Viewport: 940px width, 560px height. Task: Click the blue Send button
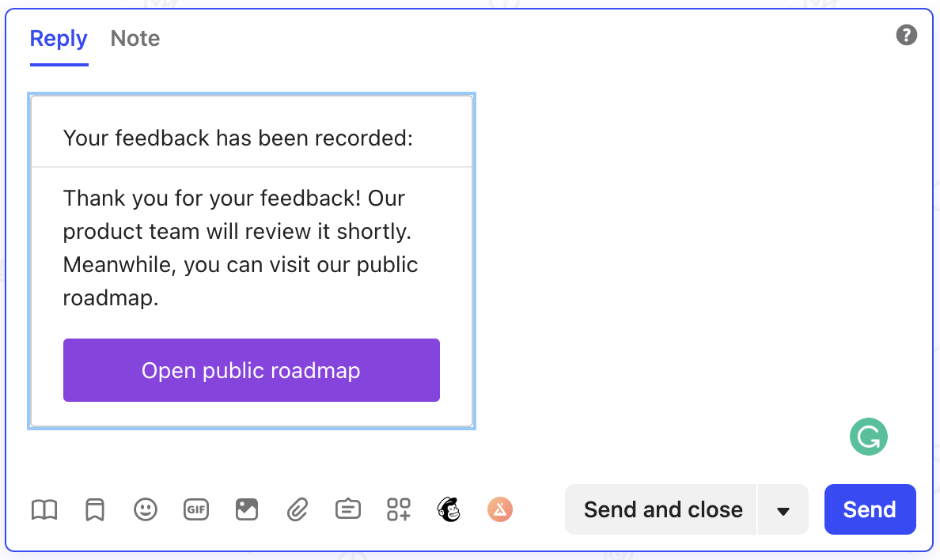click(870, 509)
